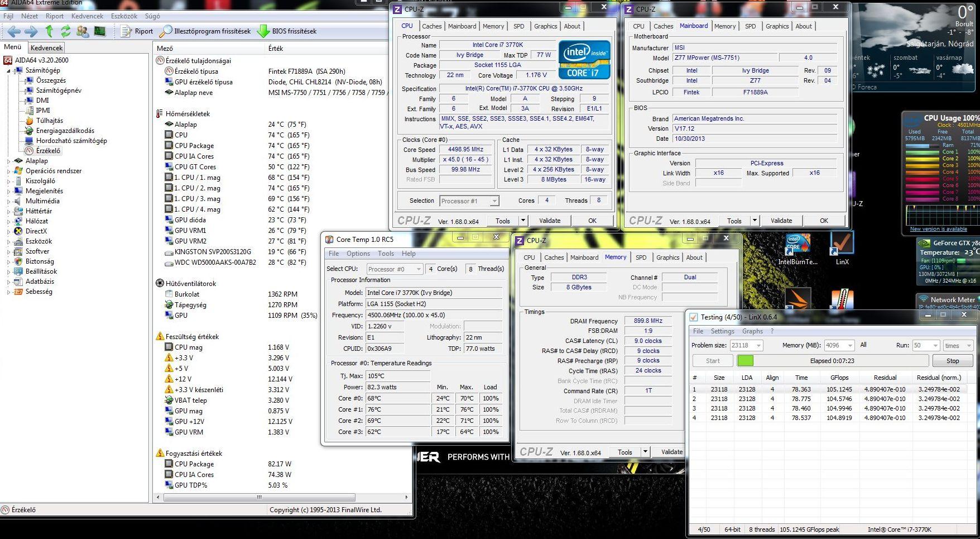980x539 pixels.
Task: Click the AIDA64 forward arrow toolbar icon
Action: click(x=31, y=31)
